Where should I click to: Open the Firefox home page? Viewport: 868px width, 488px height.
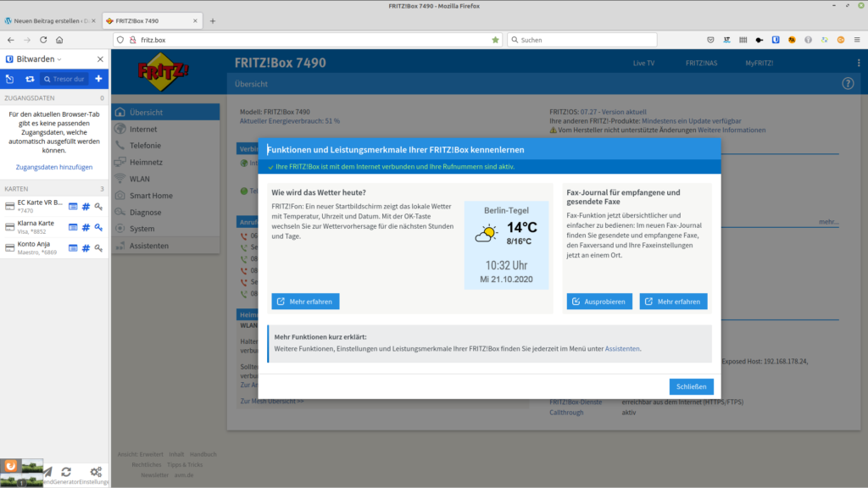59,40
